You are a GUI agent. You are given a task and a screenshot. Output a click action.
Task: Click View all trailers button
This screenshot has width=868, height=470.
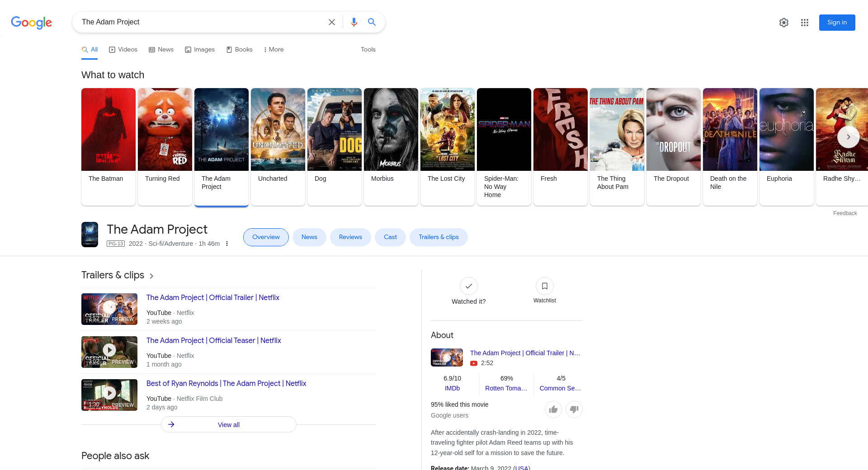(x=228, y=425)
